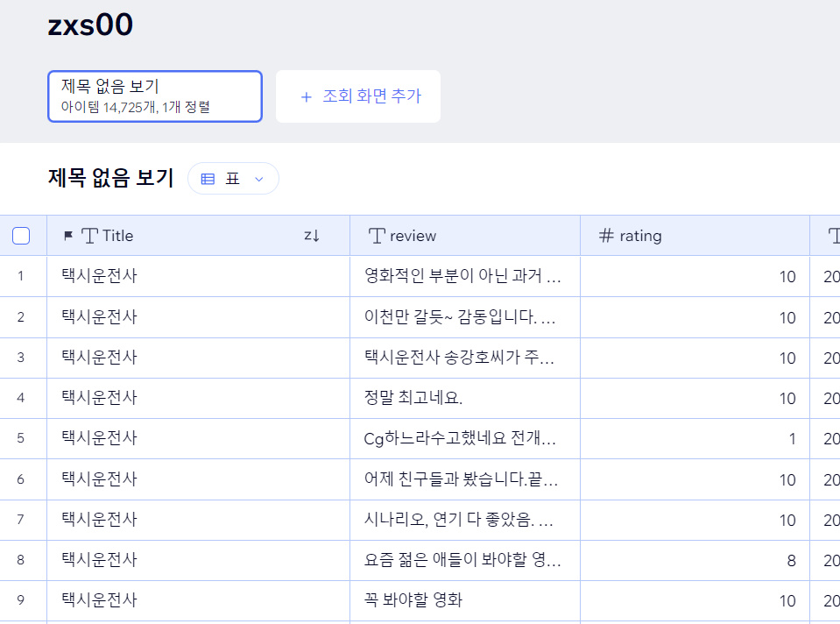Image resolution: width=840 pixels, height=624 pixels.
Task: Click the rating cell showing 1
Action: tap(694, 439)
